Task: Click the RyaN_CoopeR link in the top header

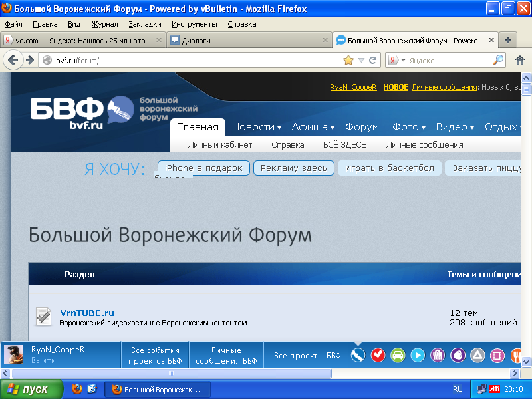Action: click(353, 87)
